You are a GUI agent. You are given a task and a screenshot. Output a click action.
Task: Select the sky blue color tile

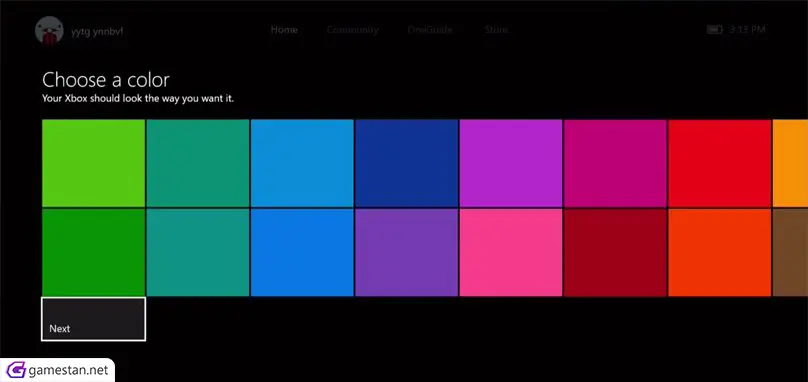[302, 163]
